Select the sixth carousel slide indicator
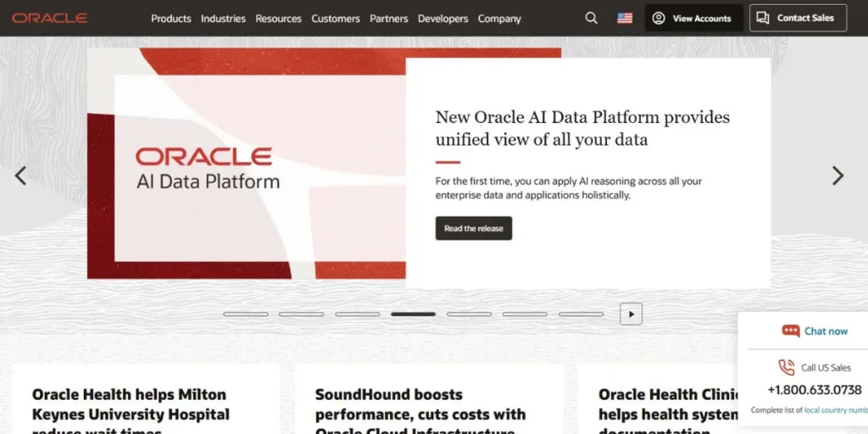Screen dimensions: 868x434 (525, 314)
